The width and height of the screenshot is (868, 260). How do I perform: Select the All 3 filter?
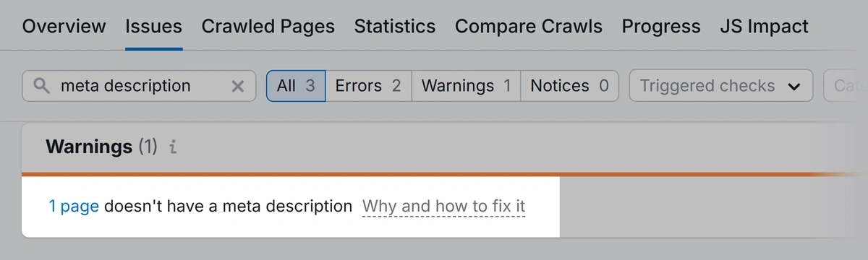coord(296,86)
